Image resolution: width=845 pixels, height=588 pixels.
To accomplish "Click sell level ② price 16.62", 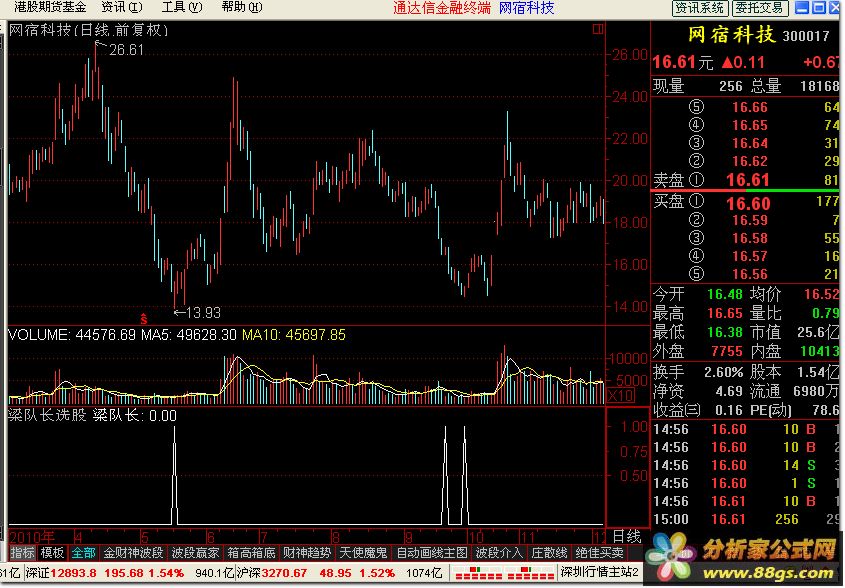I will pos(750,161).
